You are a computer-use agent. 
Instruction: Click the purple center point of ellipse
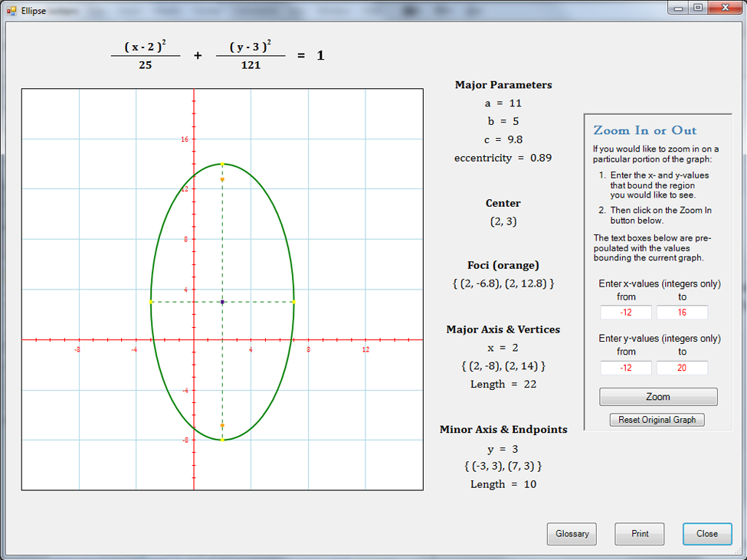[222, 302]
